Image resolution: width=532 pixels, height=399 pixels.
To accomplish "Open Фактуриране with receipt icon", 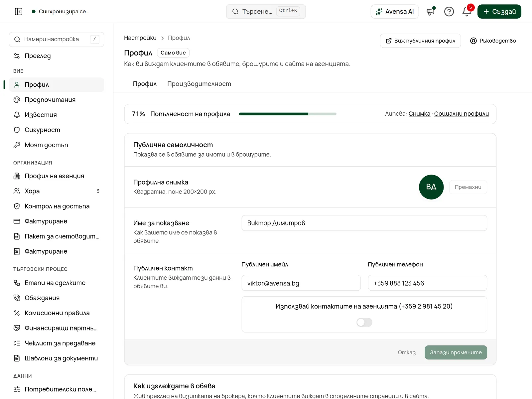I will click(57, 251).
